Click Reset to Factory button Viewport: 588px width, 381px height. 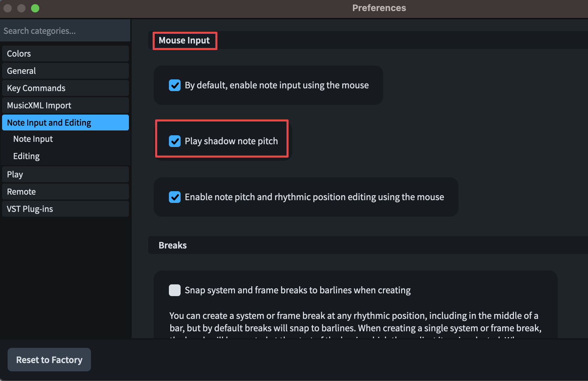pos(49,360)
